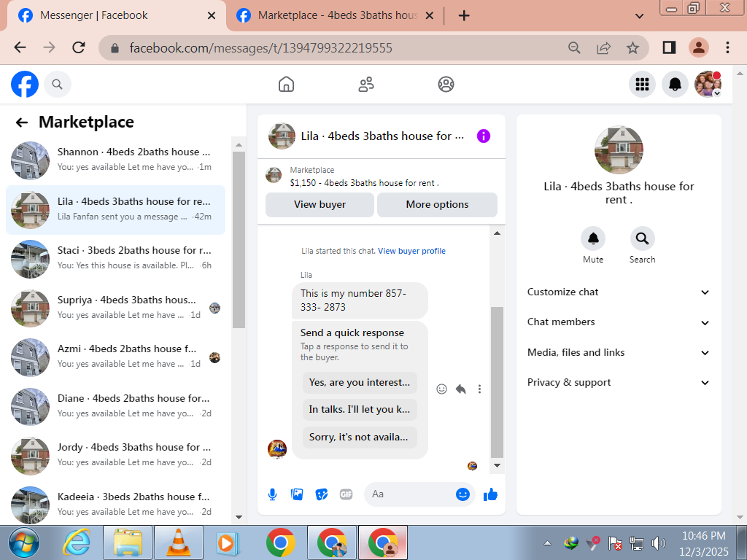Image resolution: width=747 pixels, height=560 pixels.
Task: Launch Internet Explorer from taskbar
Action: click(x=77, y=542)
